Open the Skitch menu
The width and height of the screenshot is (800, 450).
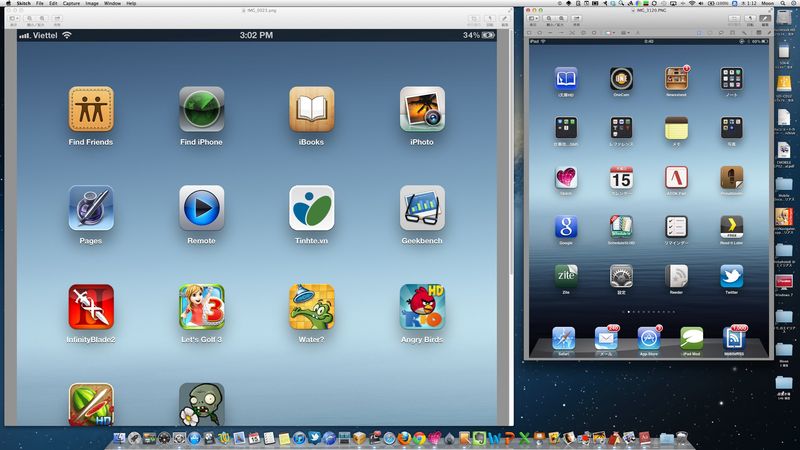(23, 3)
